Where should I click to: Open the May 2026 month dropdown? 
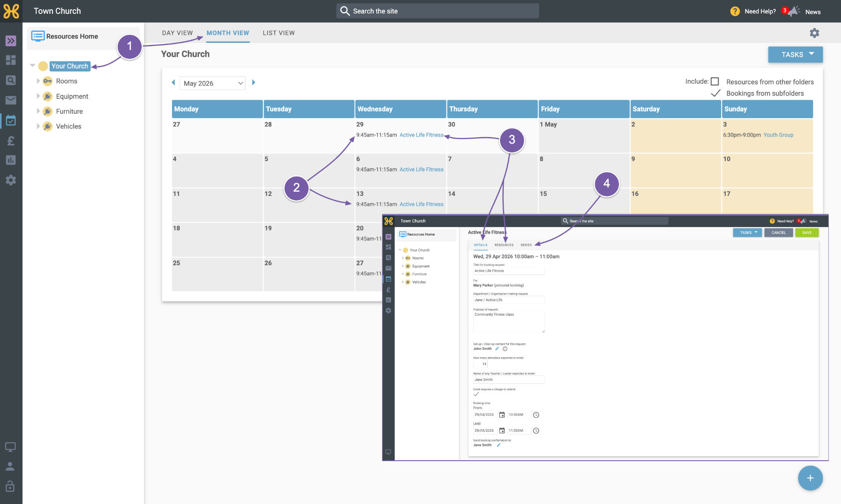click(x=212, y=83)
